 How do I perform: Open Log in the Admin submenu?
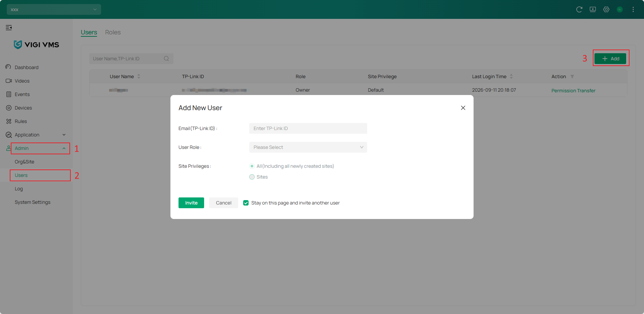point(19,189)
